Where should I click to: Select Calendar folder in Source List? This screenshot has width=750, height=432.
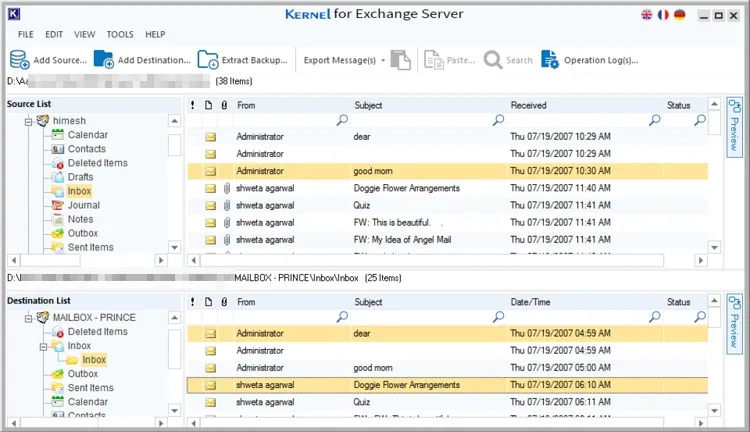(88, 135)
